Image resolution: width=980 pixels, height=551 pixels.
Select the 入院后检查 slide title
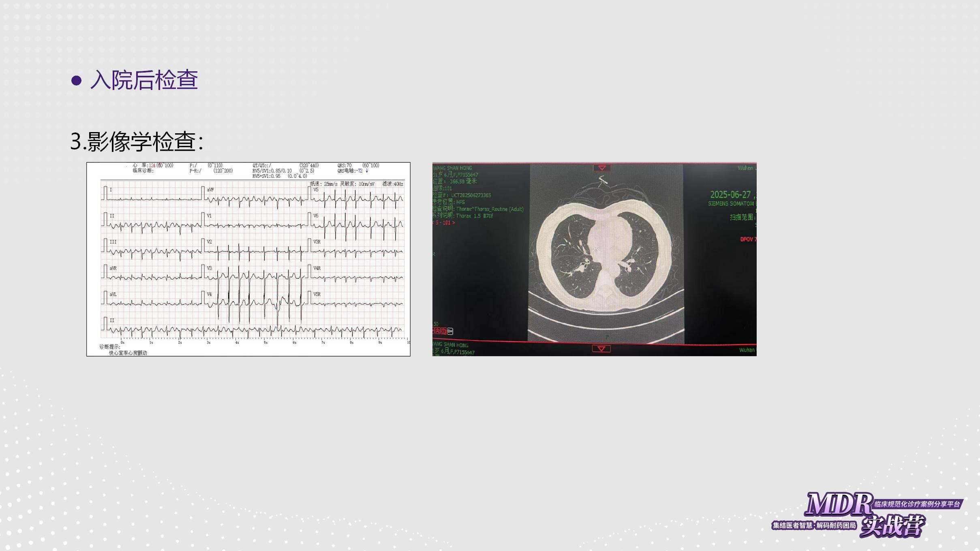pyautogui.click(x=144, y=80)
